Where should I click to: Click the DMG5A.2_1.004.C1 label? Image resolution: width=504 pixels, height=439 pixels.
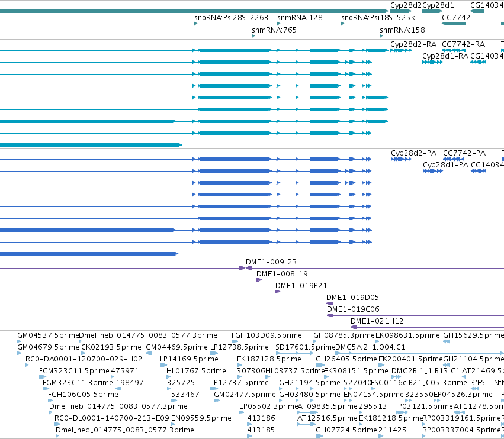pos(370,347)
